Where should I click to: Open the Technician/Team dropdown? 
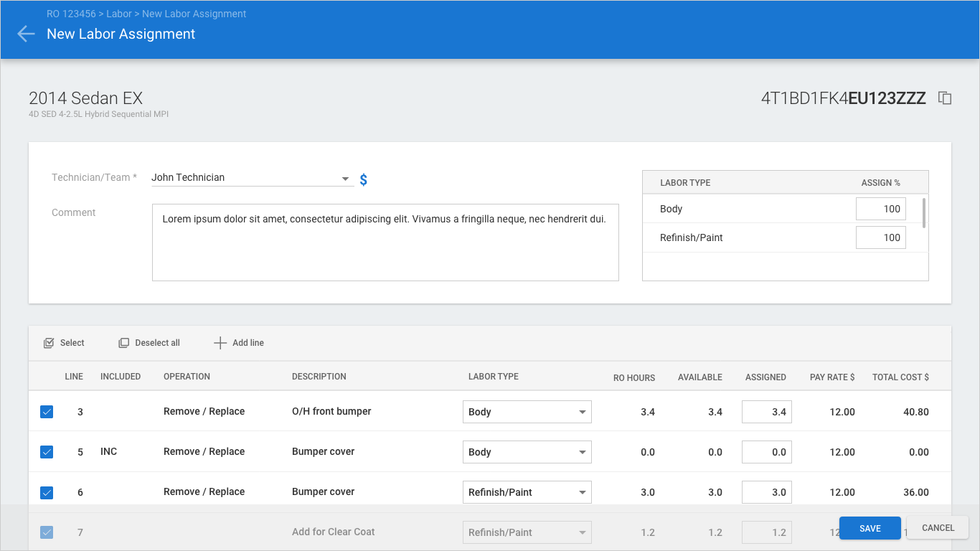point(345,179)
